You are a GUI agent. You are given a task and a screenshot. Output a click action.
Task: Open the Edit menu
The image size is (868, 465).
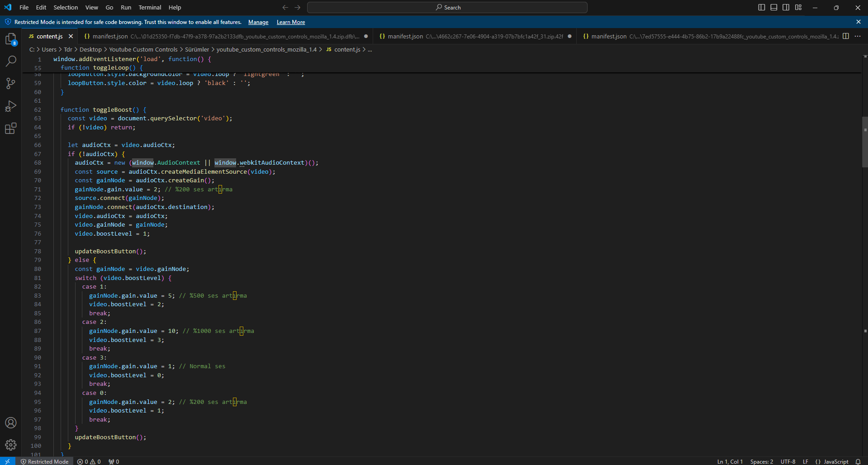point(41,7)
